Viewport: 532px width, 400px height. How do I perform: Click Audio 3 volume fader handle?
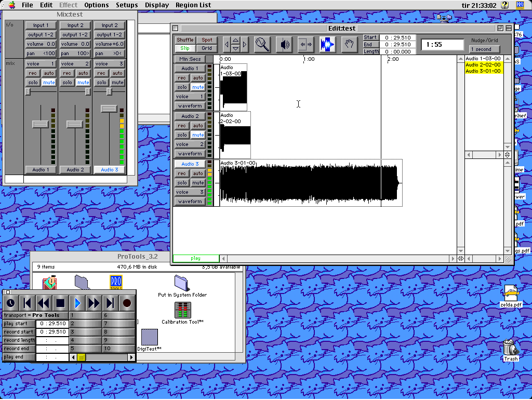pyautogui.click(x=109, y=109)
